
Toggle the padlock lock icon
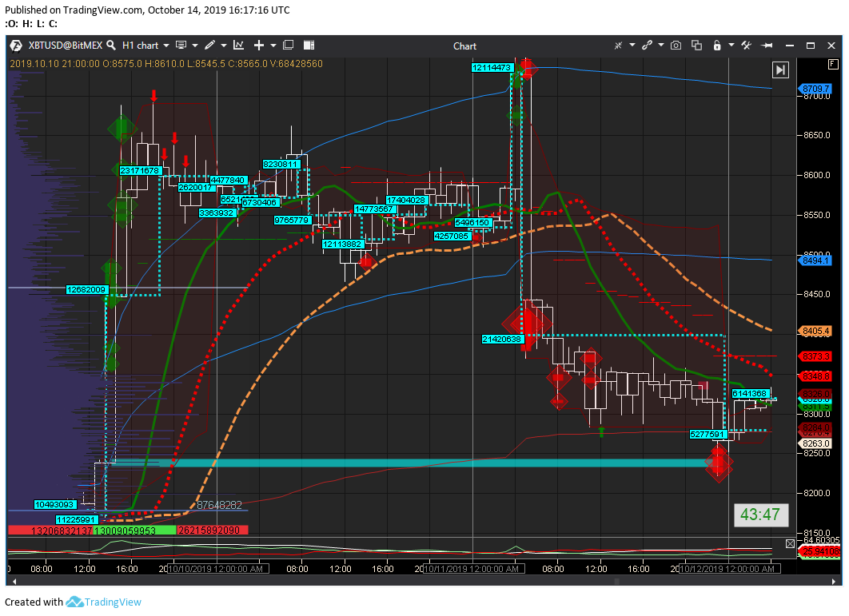click(x=717, y=46)
